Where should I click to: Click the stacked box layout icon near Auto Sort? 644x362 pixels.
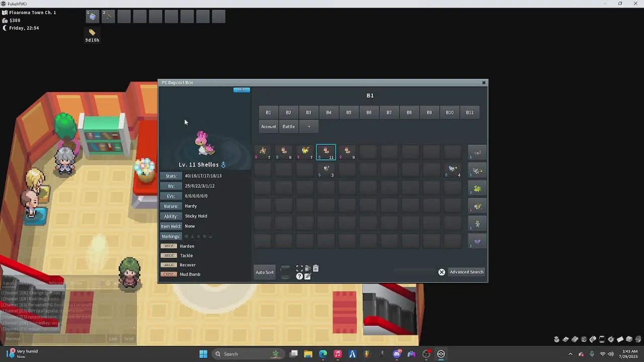[x=285, y=272]
